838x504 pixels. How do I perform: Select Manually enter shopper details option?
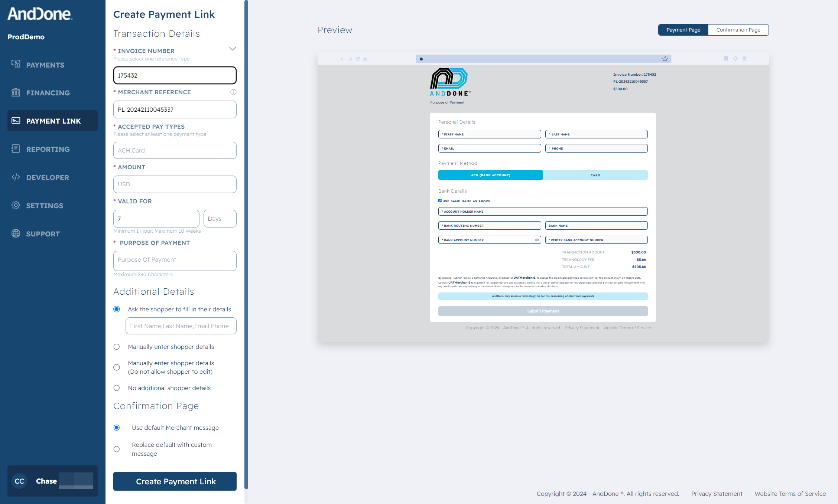tap(117, 347)
